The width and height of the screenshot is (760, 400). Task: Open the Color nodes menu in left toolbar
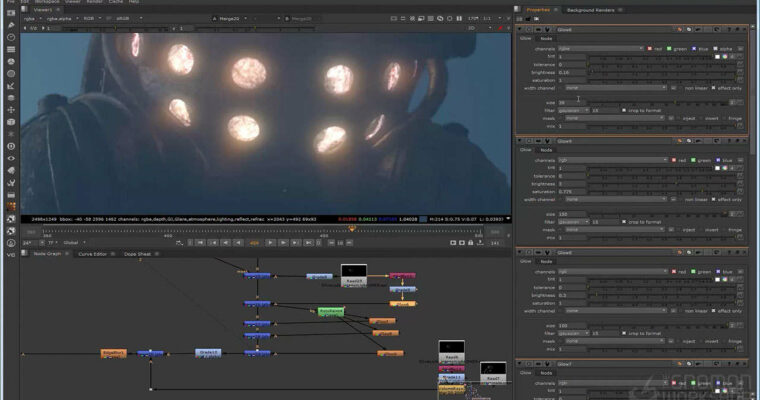click(11, 61)
